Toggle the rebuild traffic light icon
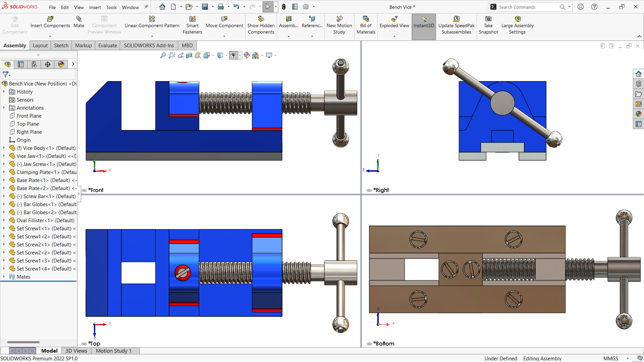The height and width of the screenshot is (362, 644). [284, 7]
